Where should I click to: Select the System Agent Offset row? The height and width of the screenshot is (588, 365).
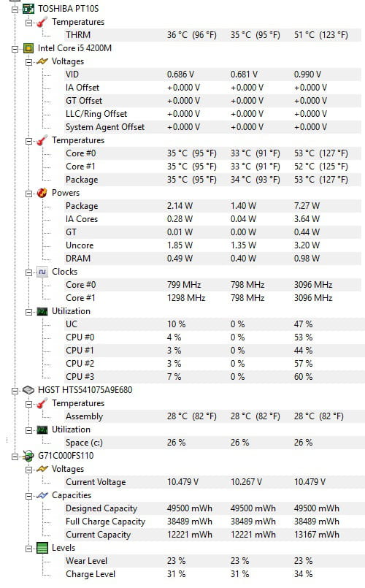point(213,127)
